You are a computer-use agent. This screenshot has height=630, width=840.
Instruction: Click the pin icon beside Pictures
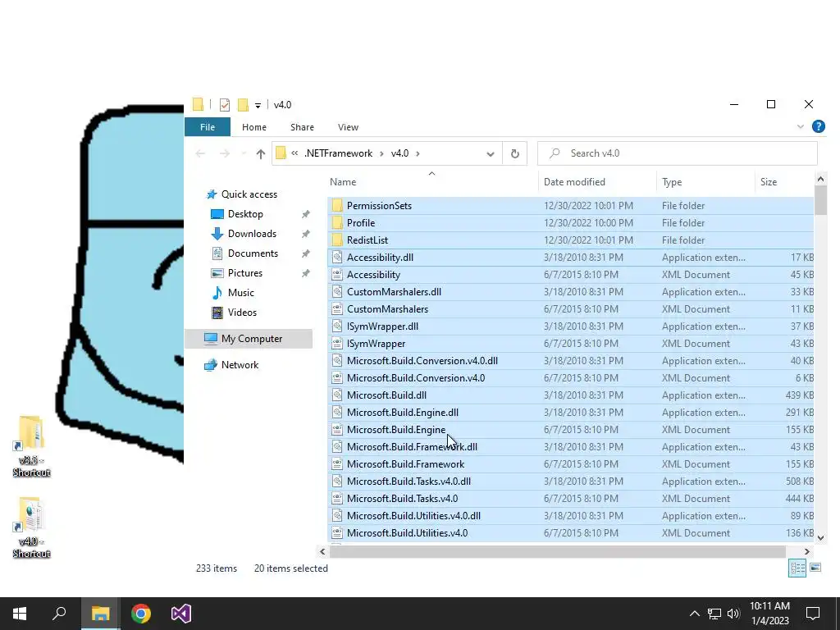click(305, 273)
